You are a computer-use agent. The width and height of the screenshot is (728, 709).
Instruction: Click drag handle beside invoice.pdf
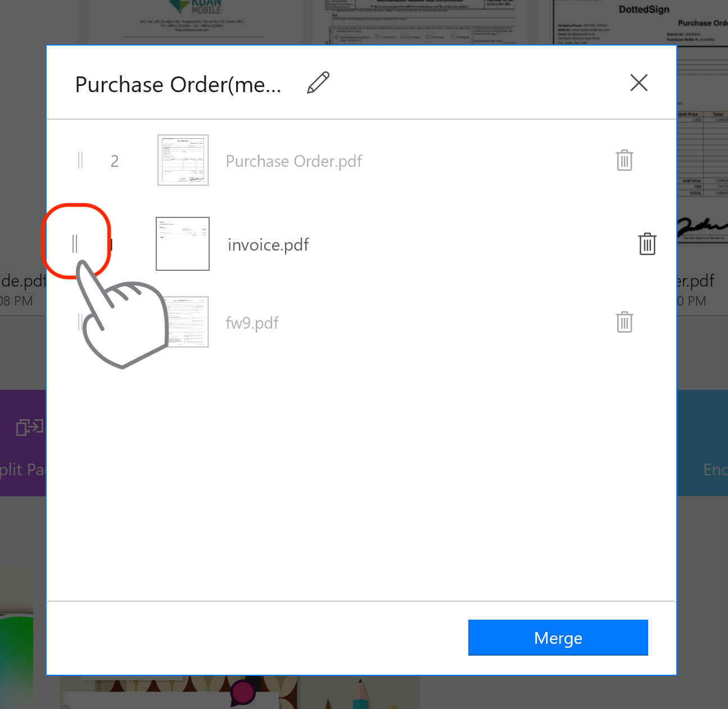pyautogui.click(x=75, y=244)
